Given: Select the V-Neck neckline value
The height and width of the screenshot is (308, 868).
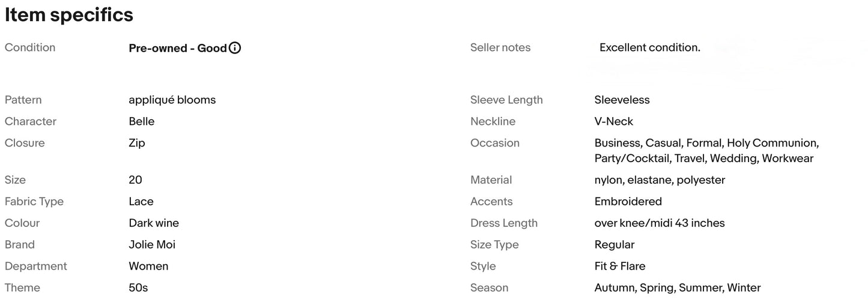Looking at the screenshot, I should 614,121.
